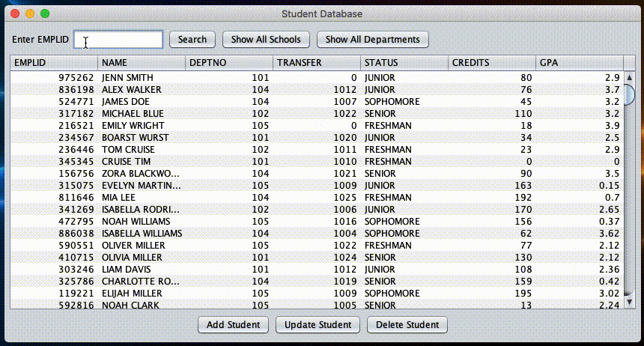Click EMPLID 975262 cell
Screen dimensions: 644x346
[x=54, y=78]
